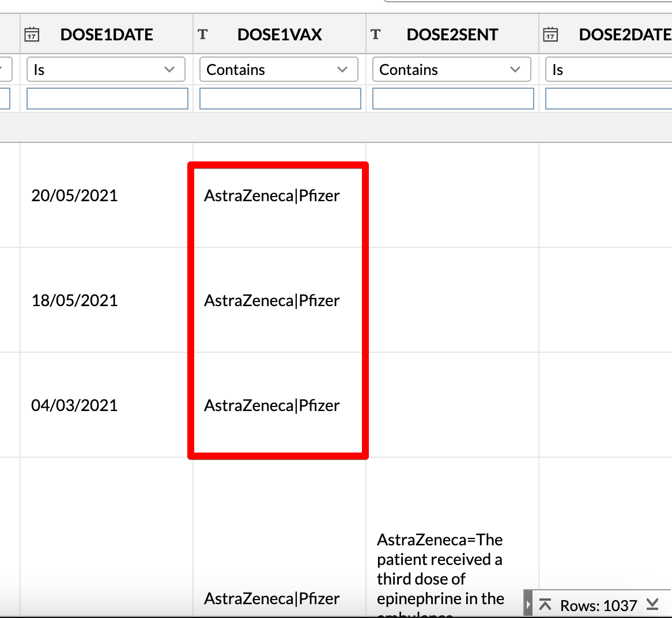Open the DOSE1DATE 'Is' filter dropdown
Viewport: 672px width, 618px height.
coord(106,69)
